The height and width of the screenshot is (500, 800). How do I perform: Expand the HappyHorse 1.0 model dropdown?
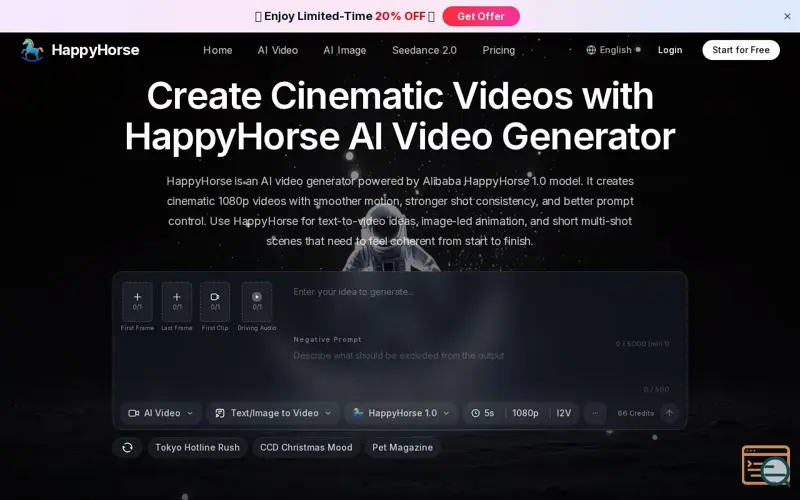coord(401,413)
